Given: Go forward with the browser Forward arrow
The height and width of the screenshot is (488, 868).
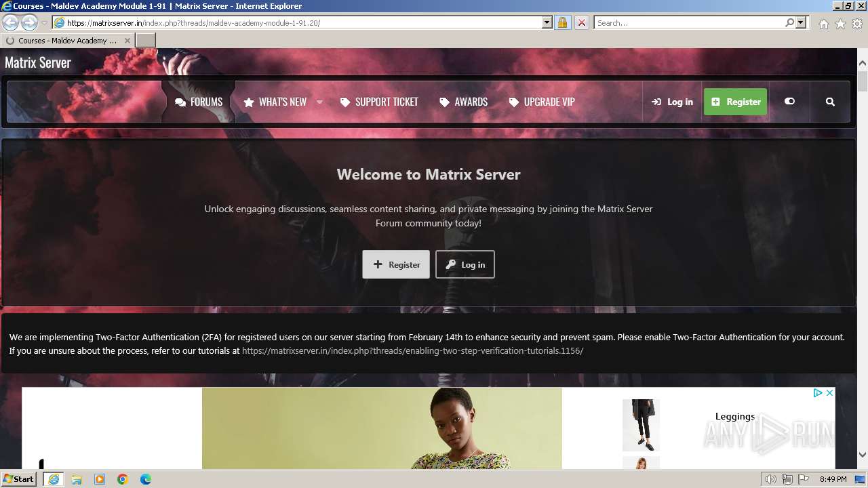Looking at the screenshot, I should coord(29,22).
